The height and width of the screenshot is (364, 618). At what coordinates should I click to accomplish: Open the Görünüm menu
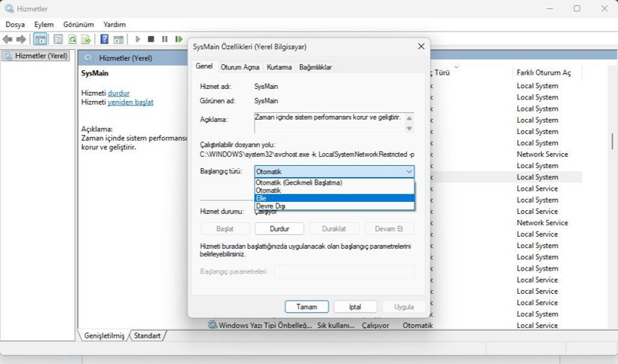[x=78, y=24]
